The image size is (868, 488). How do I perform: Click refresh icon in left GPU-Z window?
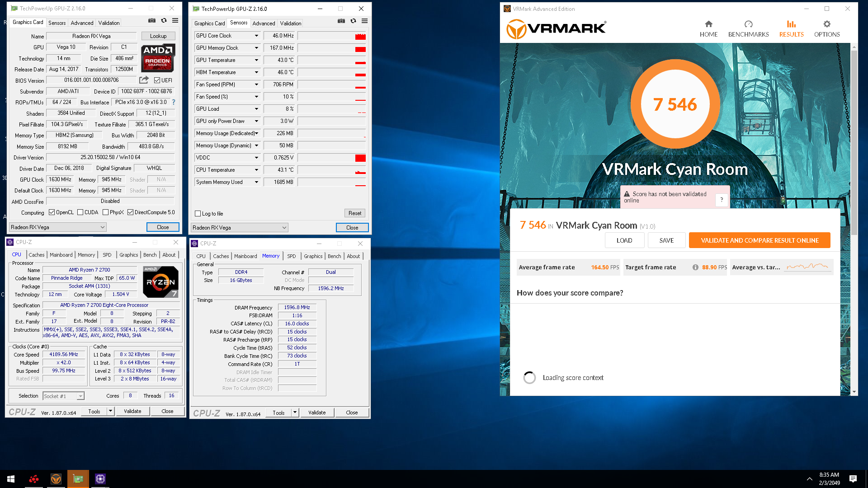pos(164,21)
